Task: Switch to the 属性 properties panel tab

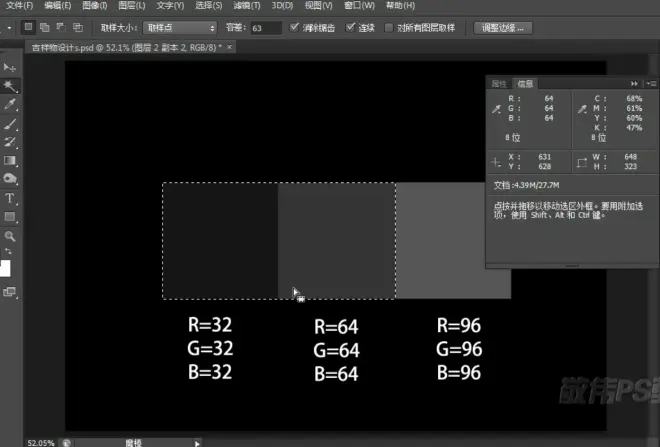Action: pos(499,84)
